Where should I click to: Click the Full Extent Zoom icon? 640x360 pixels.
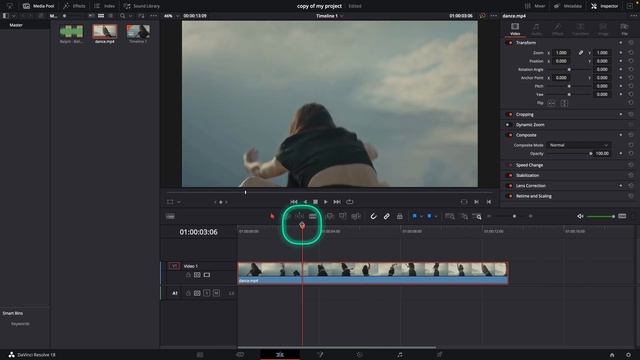[450, 216]
